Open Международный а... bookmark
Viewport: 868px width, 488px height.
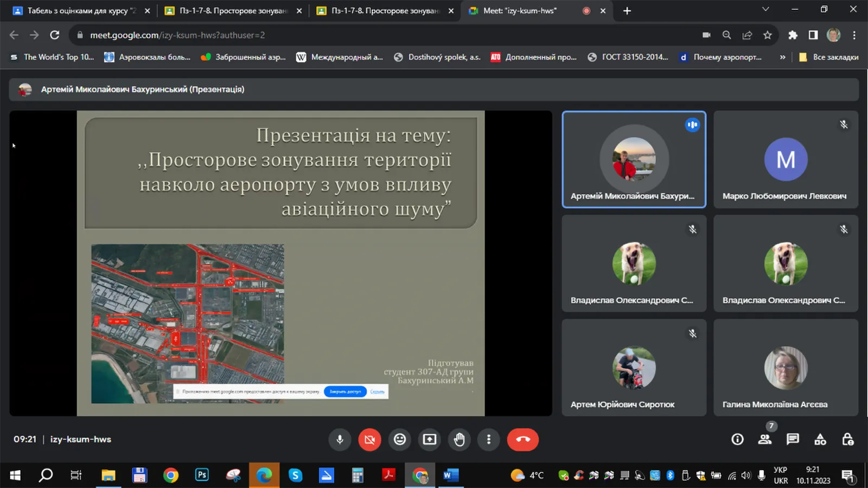(340, 57)
